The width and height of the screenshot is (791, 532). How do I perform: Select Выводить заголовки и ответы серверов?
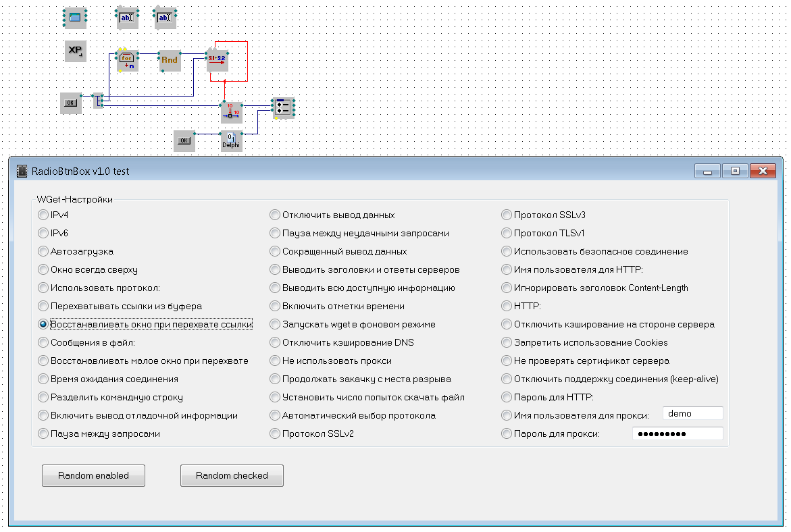tap(365, 269)
